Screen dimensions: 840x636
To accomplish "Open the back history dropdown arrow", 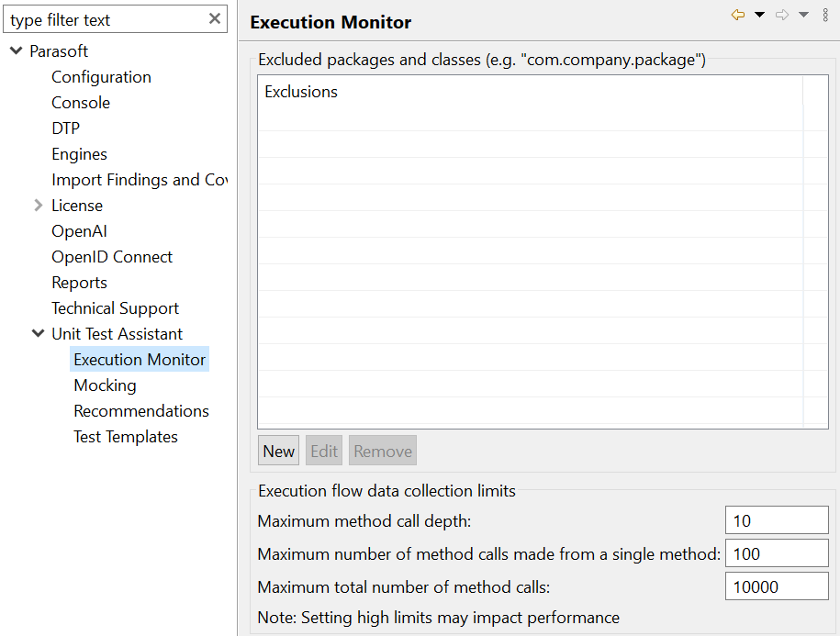I will tap(759, 15).
